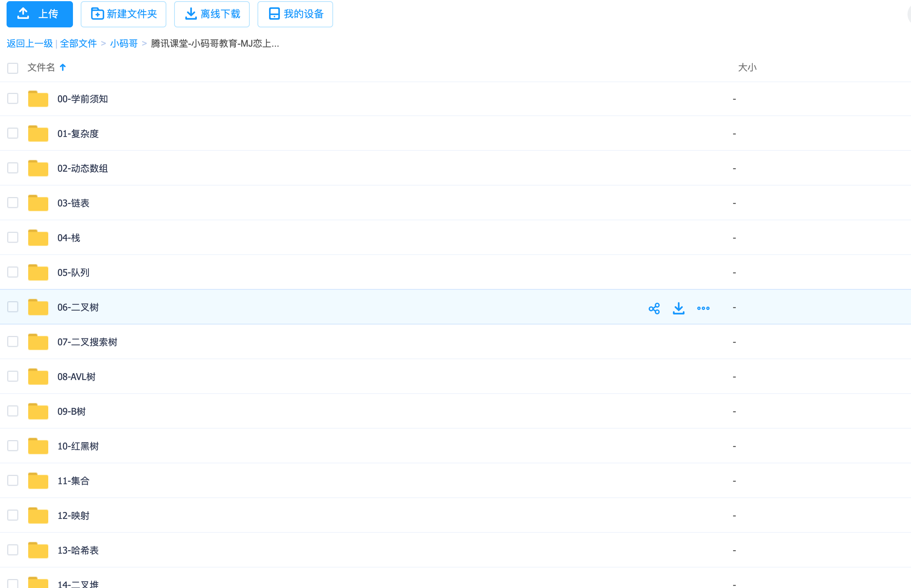The image size is (911, 588).
Task: Click the 上传 upload button
Action: 40,14
